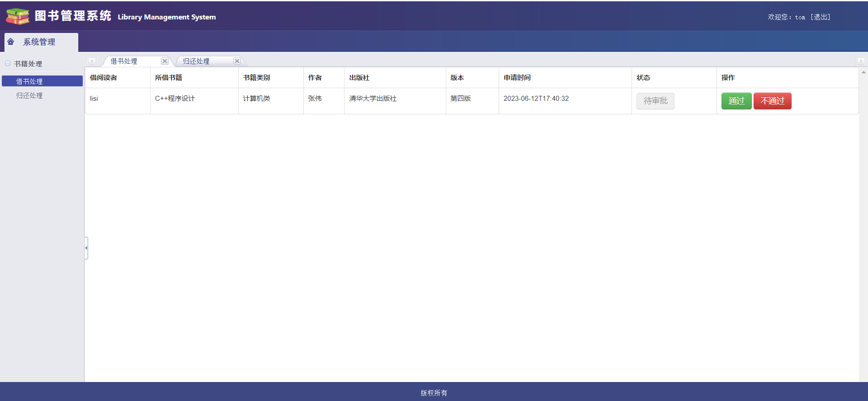This screenshot has width=868, height=401.
Task: Open 归还处理 from the sidebar
Action: [29, 95]
